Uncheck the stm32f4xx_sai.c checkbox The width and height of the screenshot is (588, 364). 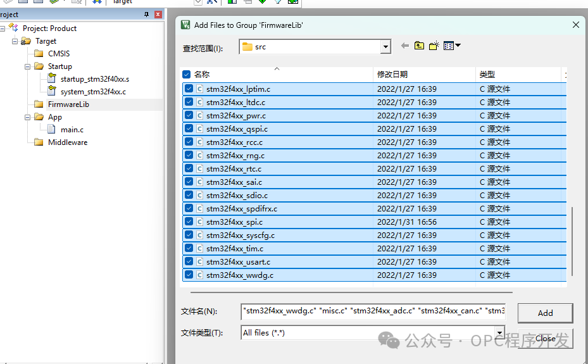pos(189,182)
